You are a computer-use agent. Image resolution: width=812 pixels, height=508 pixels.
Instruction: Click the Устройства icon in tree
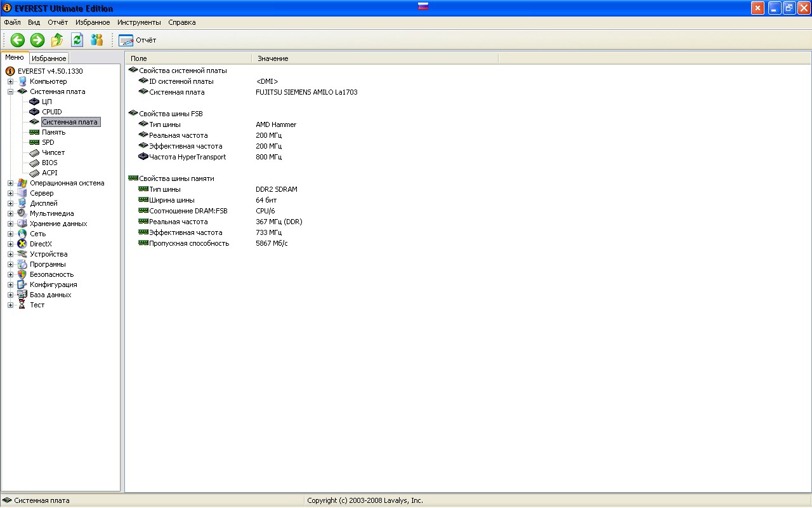(22, 254)
